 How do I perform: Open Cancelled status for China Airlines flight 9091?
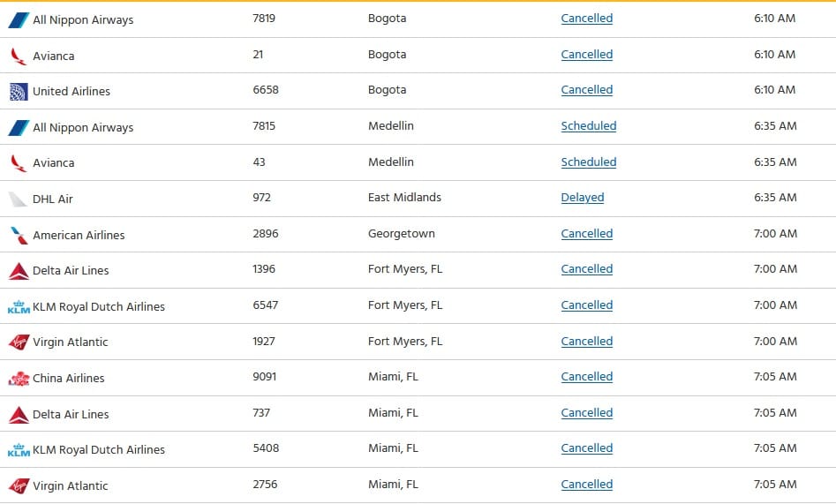(x=586, y=377)
